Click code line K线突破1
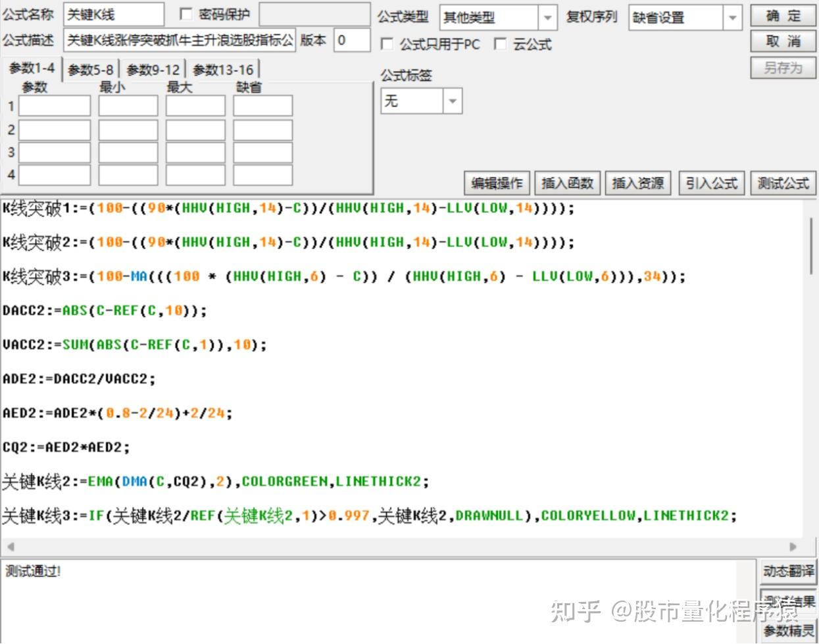 click(x=288, y=209)
